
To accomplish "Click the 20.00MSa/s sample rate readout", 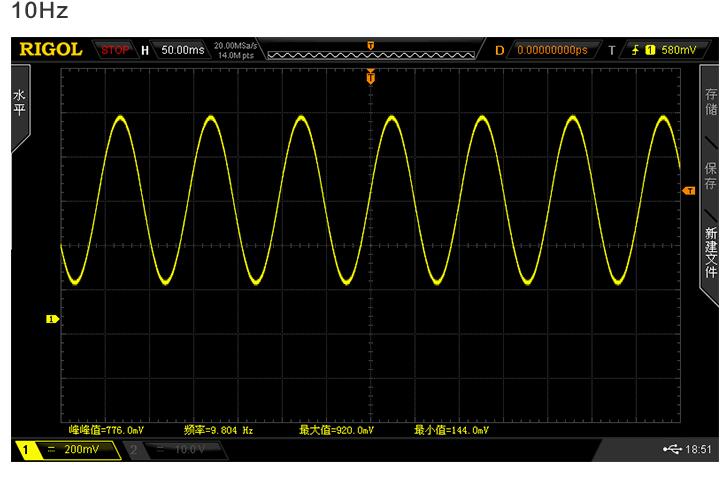I will 234,45.
